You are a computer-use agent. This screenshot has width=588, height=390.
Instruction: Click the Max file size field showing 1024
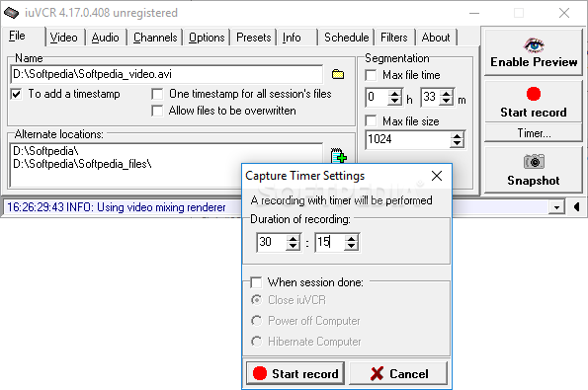(407, 140)
